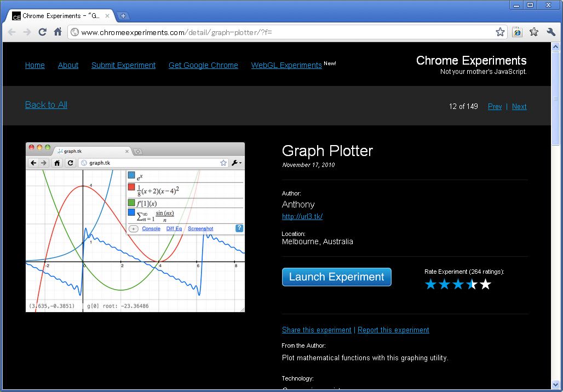Rate the experiment five stars
Image resolution: width=563 pixels, height=392 pixels.
pyautogui.click(x=485, y=284)
